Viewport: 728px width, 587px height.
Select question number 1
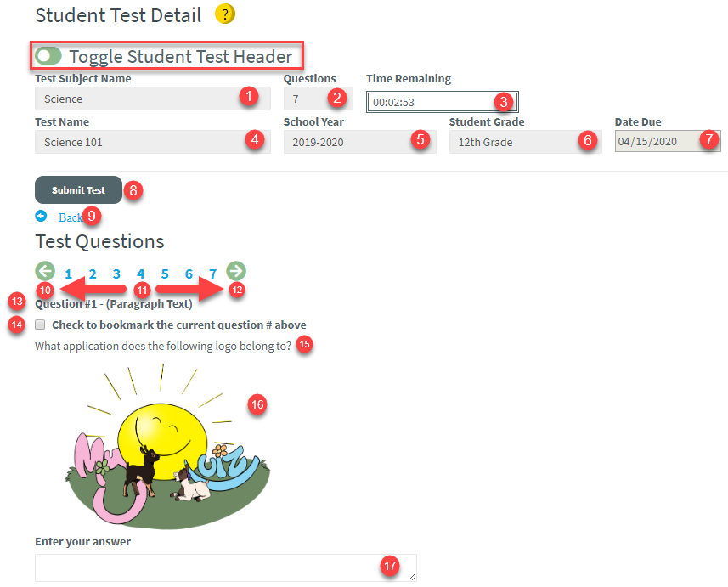[68, 274]
